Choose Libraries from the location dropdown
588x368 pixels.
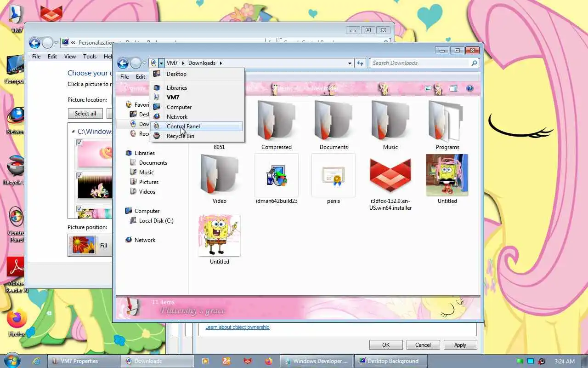[196, 87]
